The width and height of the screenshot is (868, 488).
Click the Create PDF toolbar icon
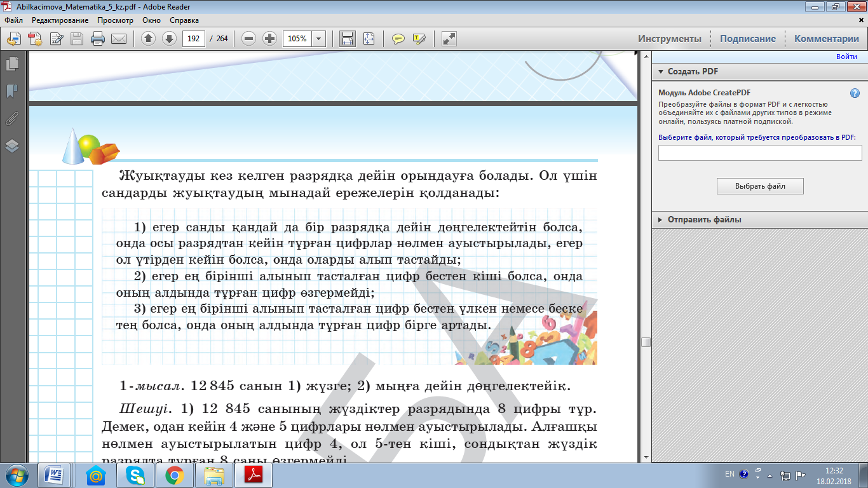[35, 39]
